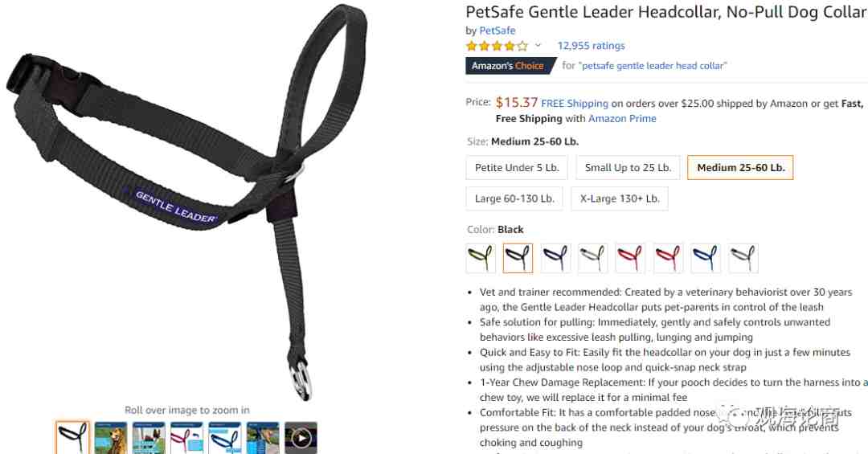
Task: Choose the Small Up to 25 Lb. size
Action: (x=628, y=168)
